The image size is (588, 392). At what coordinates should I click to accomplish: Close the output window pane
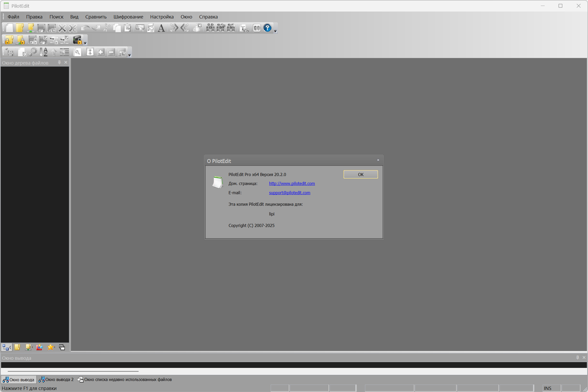click(x=584, y=357)
